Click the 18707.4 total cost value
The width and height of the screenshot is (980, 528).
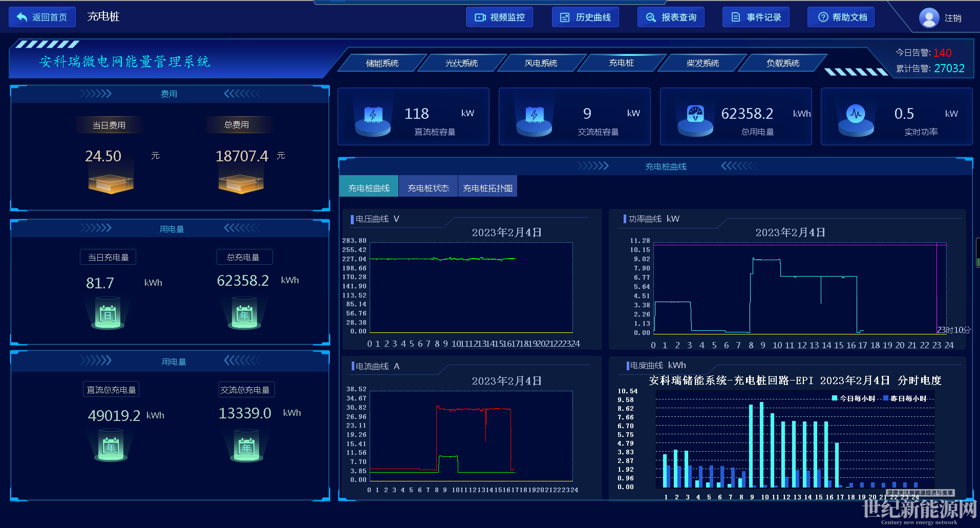[242, 156]
